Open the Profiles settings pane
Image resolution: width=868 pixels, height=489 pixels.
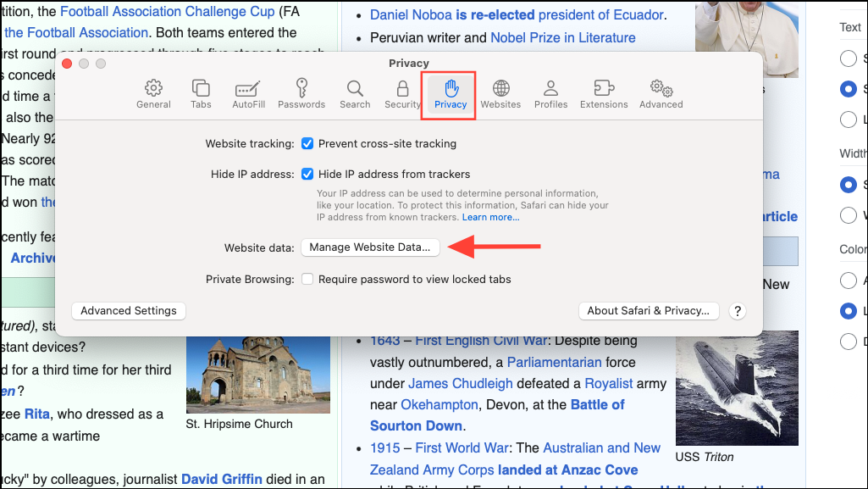(x=550, y=94)
